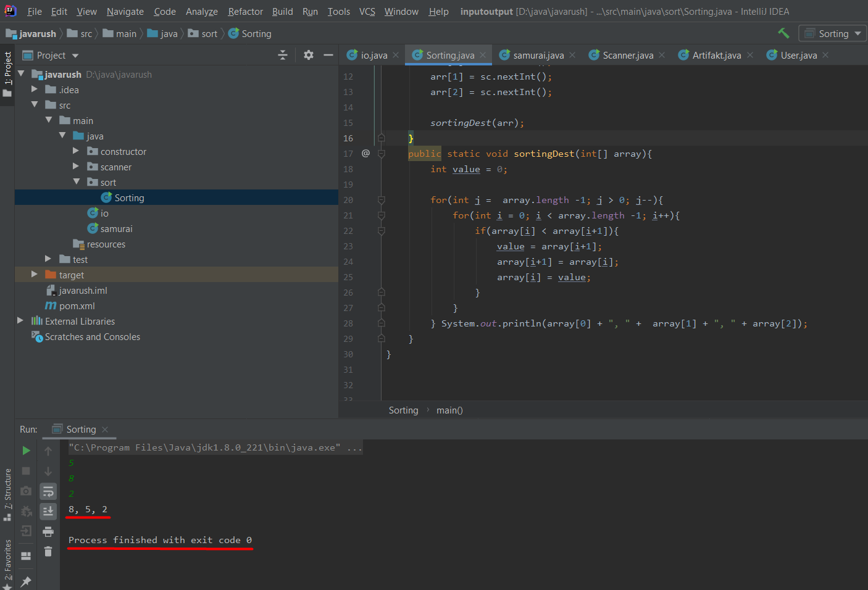The height and width of the screenshot is (590, 868).
Task: Open the Sorting run configuration dropdown
Action: tap(833, 33)
